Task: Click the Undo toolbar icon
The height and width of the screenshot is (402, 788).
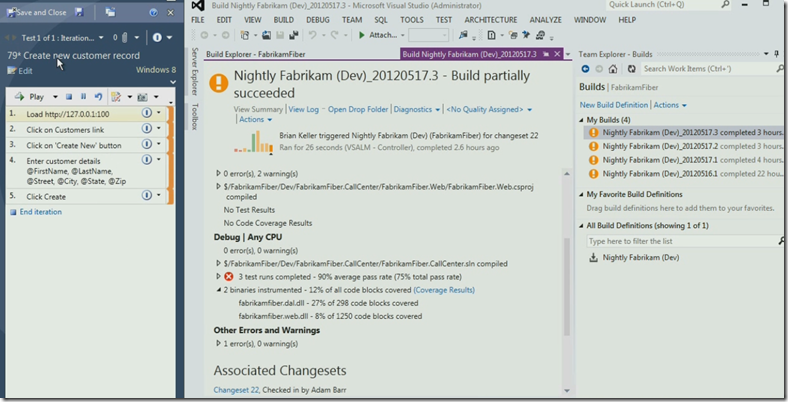Action: click(x=312, y=35)
